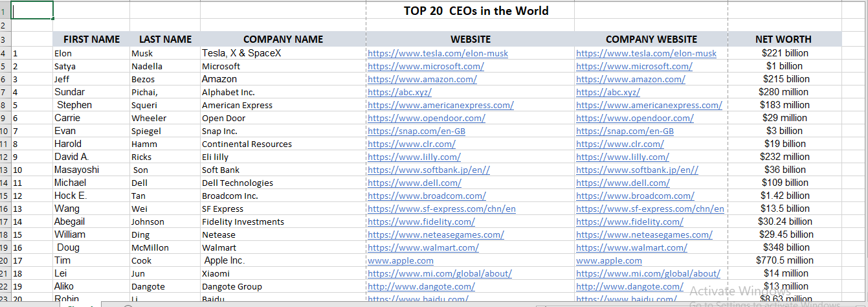
Task: Open the abc.xyz link under COMPANY WEBSITE
Action: click(608, 92)
